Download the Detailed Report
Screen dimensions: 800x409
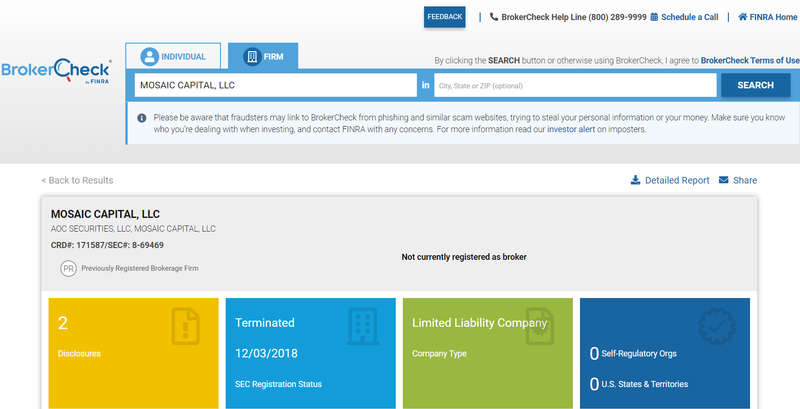coord(670,180)
